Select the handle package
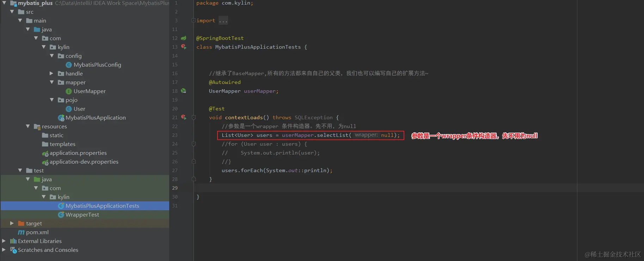644x261 pixels. click(74, 74)
